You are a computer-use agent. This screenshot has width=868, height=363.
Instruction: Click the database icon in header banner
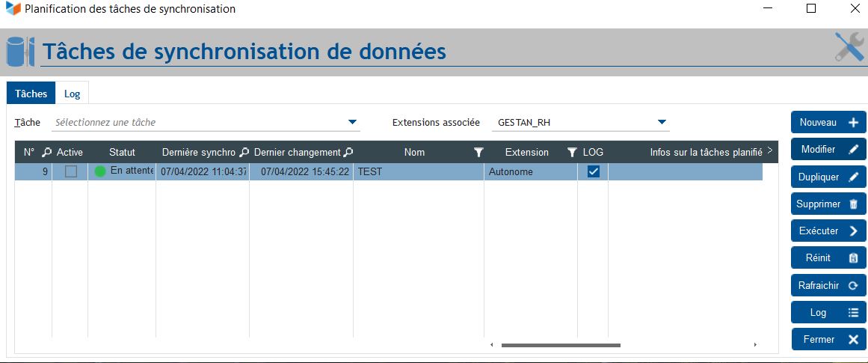pyautogui.click(x=19, y=51)
